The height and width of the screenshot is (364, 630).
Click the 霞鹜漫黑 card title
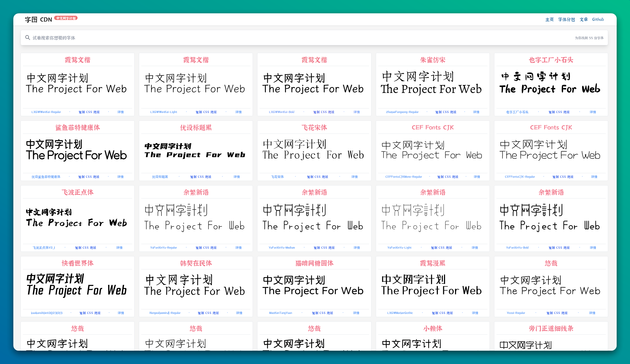(433, 263)
